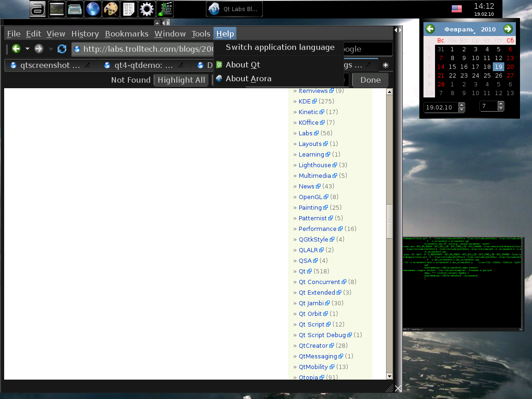Open the Февраль month dropdown in calendar
This screenshot has height=399, width=532.
[x=460, y=30]
